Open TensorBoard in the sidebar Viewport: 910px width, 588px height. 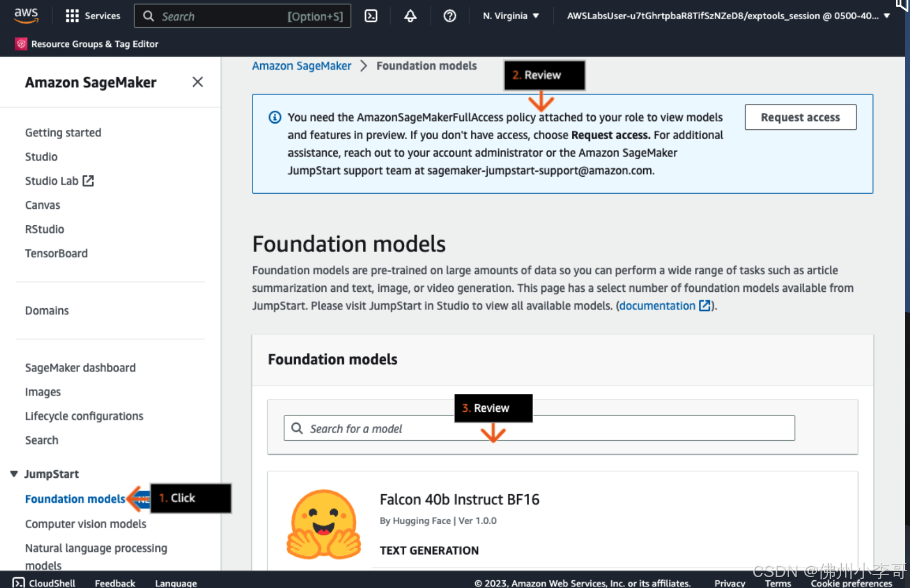56,253
